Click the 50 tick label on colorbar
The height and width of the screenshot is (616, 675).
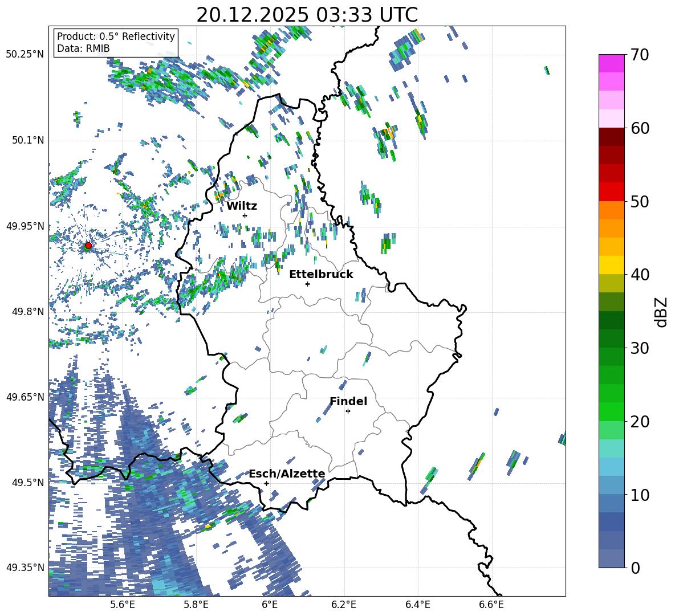(x=639, y=202)
